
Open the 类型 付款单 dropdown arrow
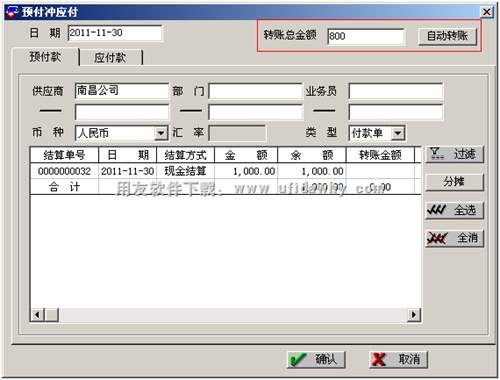click(x=397, y=133)
